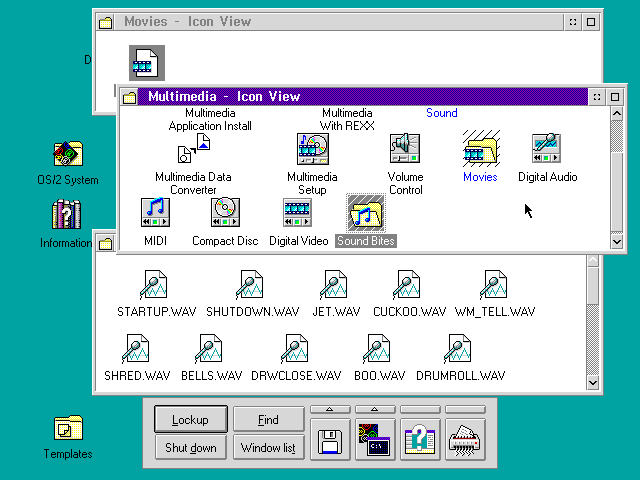Launch the Volume Control icon
The height and width of the screenshot is (480, 640).
405,148
